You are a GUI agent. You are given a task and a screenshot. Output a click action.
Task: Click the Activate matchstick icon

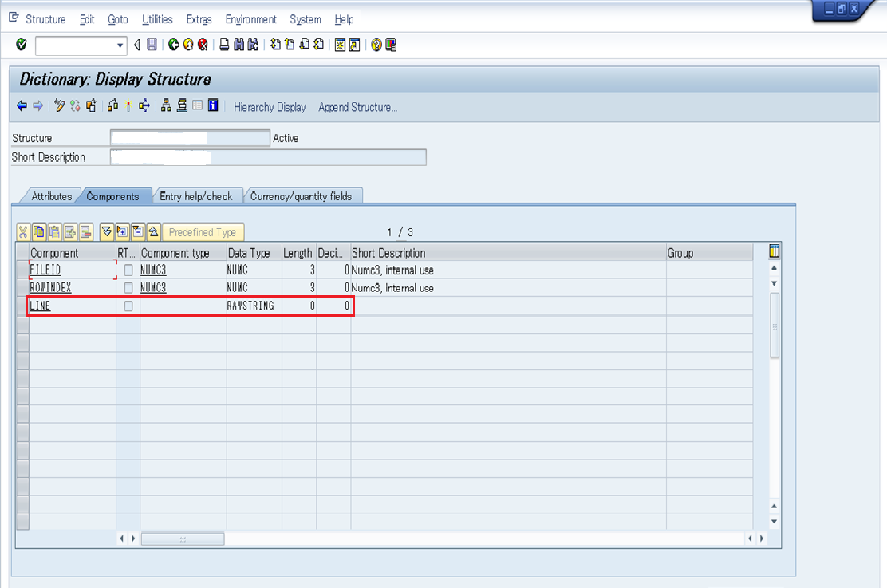(x=129, y=106)
